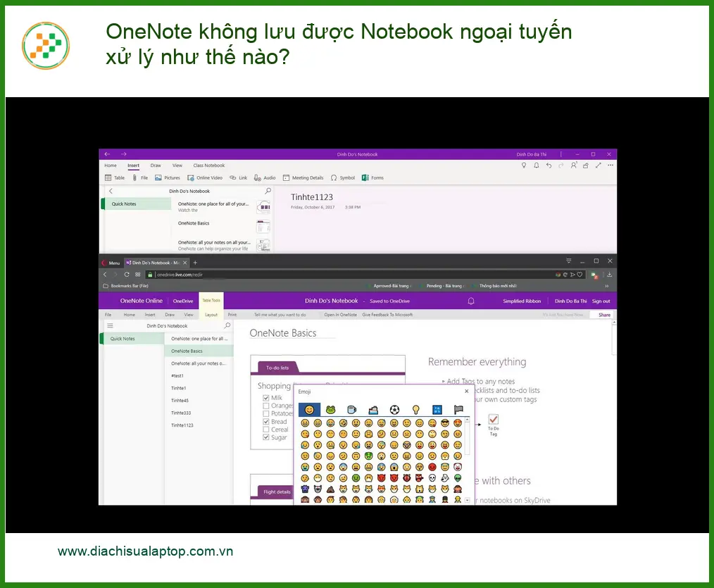The height and width of the screenshot is (588, 714).
Task: Insert Forms from the ribbon
Action: (372, 178)
